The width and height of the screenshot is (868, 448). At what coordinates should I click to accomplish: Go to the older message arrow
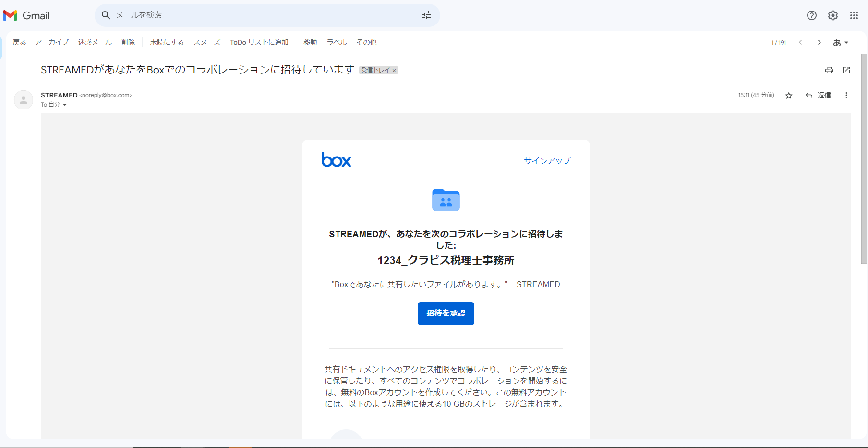tap(820, 42)
